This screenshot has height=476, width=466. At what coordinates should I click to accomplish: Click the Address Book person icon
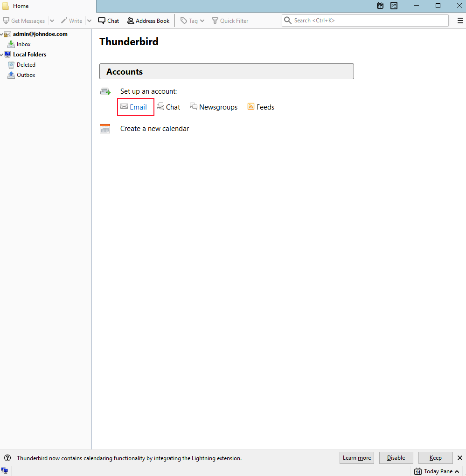pos(130,21)
